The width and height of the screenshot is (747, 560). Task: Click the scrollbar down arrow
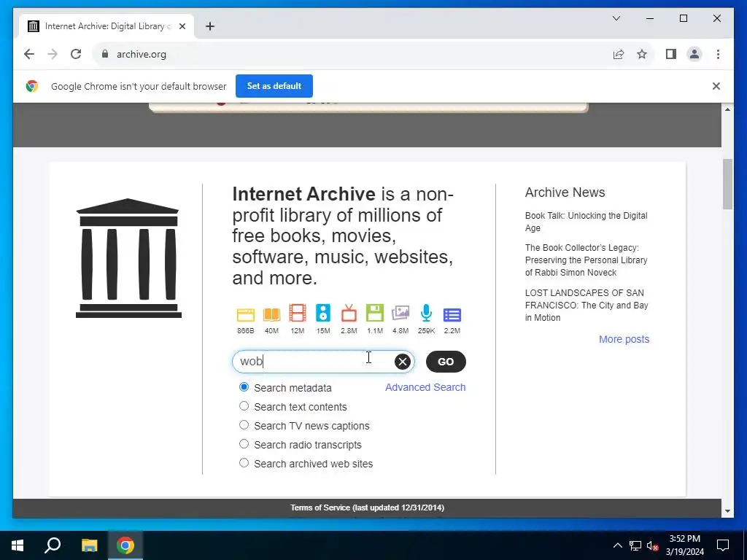(727, 511)
